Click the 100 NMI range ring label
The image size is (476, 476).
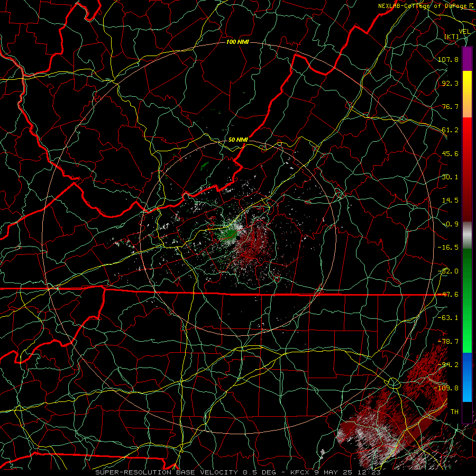[x=237, y=42]
